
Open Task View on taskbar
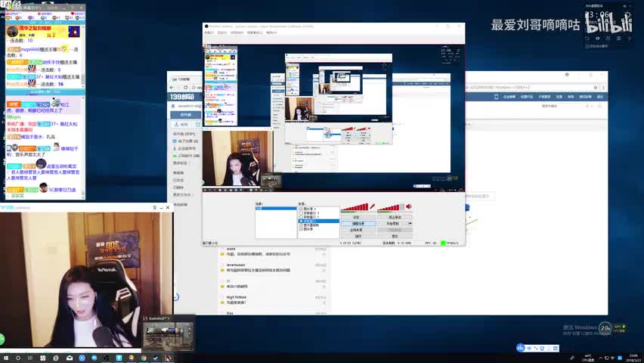coord(30,358)
